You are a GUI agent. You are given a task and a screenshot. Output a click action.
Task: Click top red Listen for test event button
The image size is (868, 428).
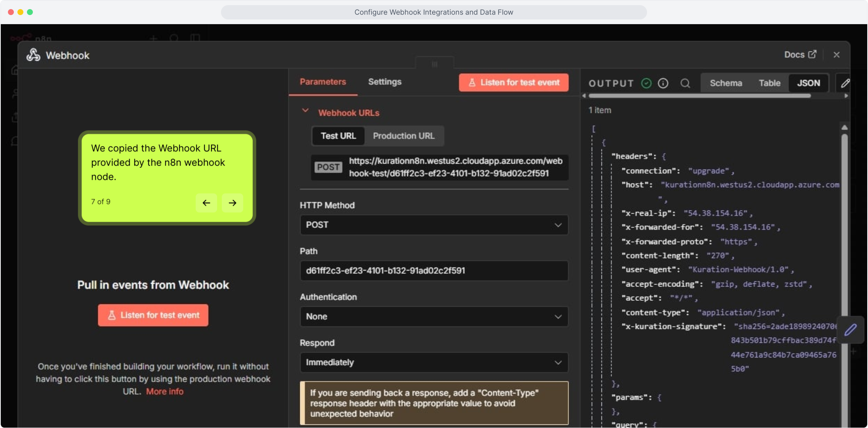(514, 82)
